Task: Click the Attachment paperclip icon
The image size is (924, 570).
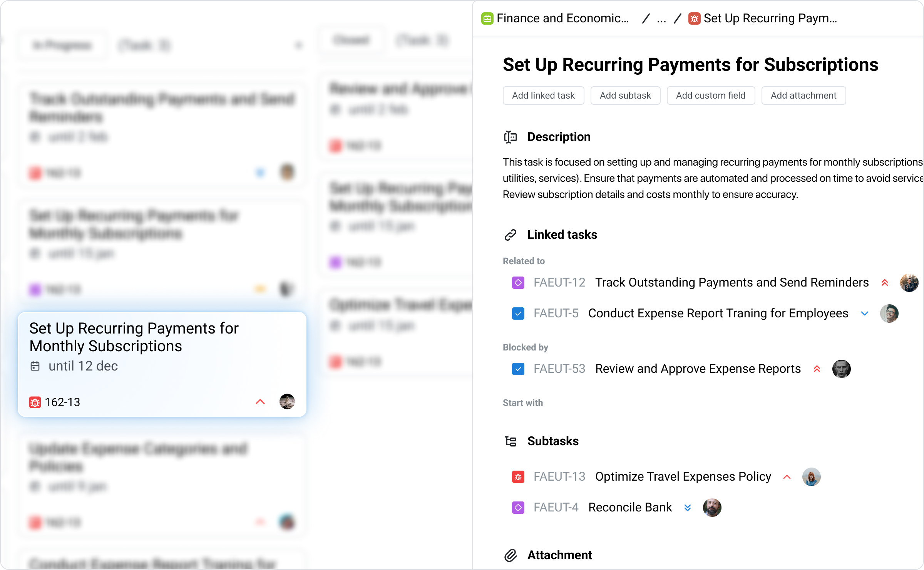Action: (x=511, y=555)
